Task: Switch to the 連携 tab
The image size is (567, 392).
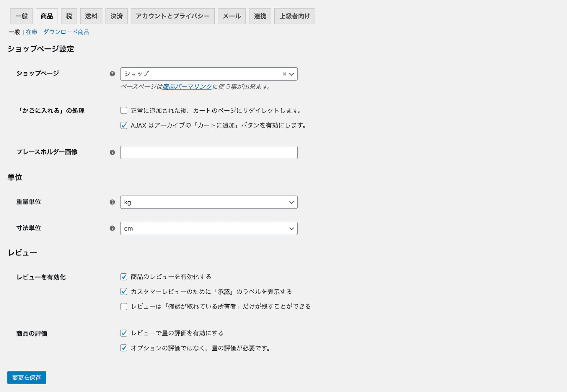Action: (260, 16)
